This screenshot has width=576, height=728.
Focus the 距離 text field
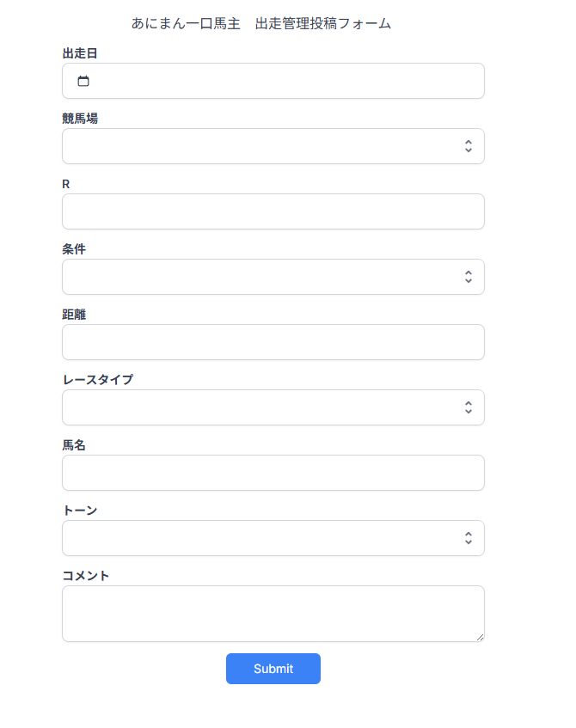pyautogui.click(x=273, y=342)
